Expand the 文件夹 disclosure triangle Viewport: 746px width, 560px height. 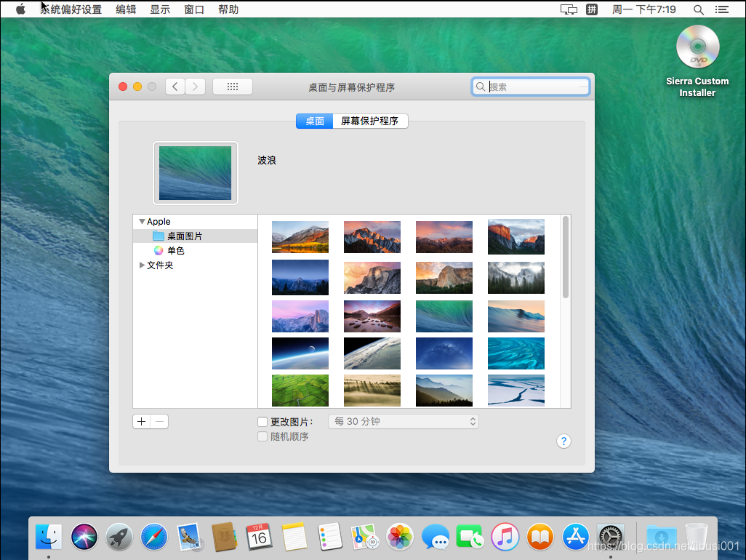(142, 265)
